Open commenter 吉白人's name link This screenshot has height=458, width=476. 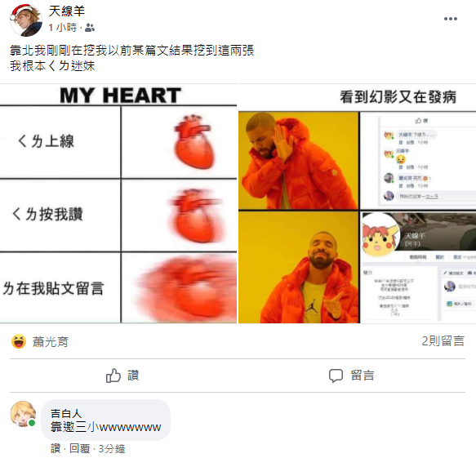pyautogui.click(x=66, y=413)
